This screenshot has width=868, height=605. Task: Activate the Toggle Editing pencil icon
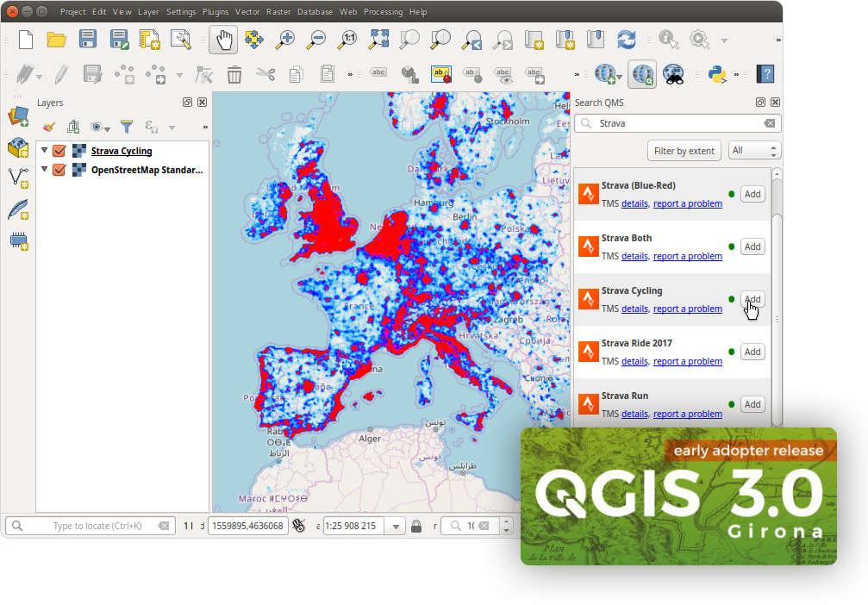coord(60,76)
